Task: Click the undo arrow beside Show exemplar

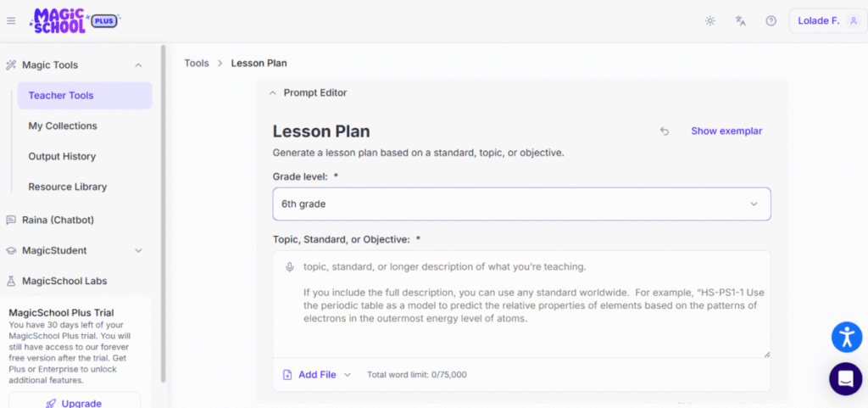Action: pyautogui.click(x=665, y=131)
